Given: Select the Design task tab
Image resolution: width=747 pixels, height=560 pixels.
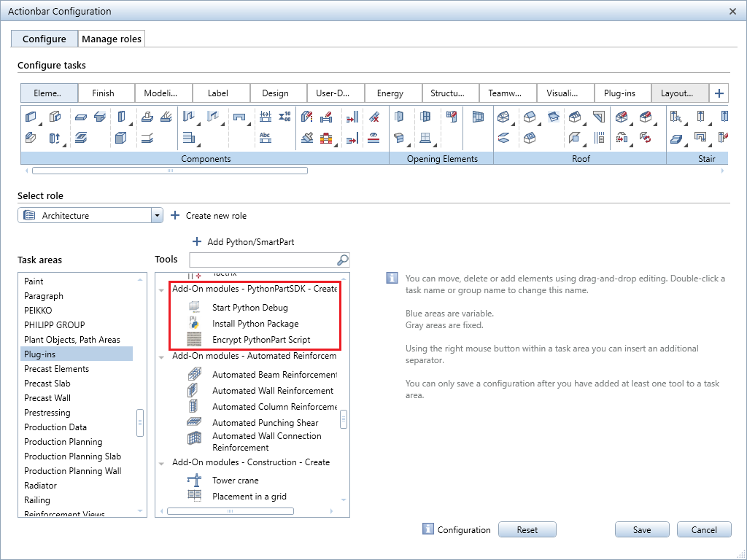Looking at the screenshot, I should (278, 93).
